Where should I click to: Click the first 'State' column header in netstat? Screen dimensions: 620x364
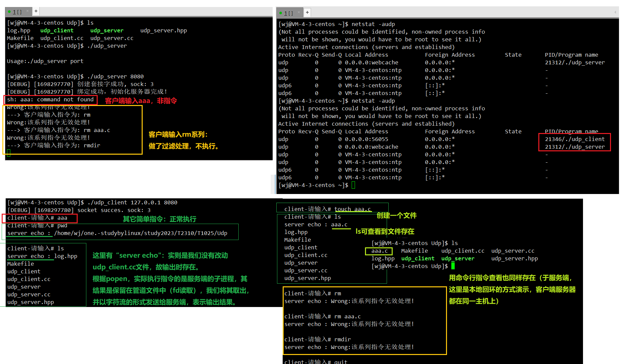click(x=513, y=55)
